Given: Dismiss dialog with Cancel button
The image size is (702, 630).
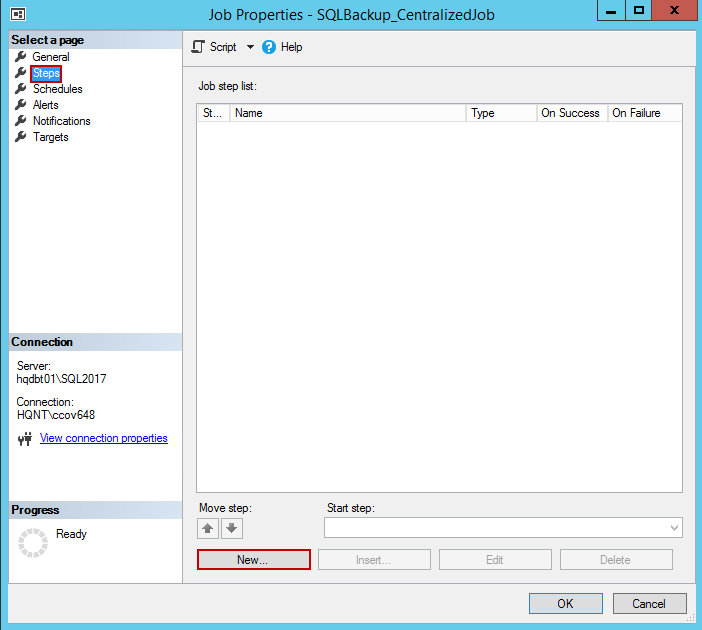Looking at the screenshot, I should coord(649,604).
